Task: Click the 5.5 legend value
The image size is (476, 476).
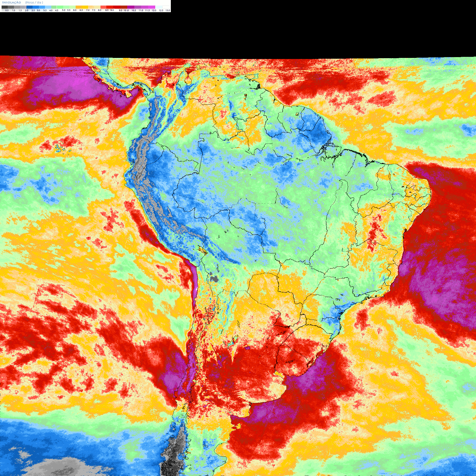Action: [69, 10]
